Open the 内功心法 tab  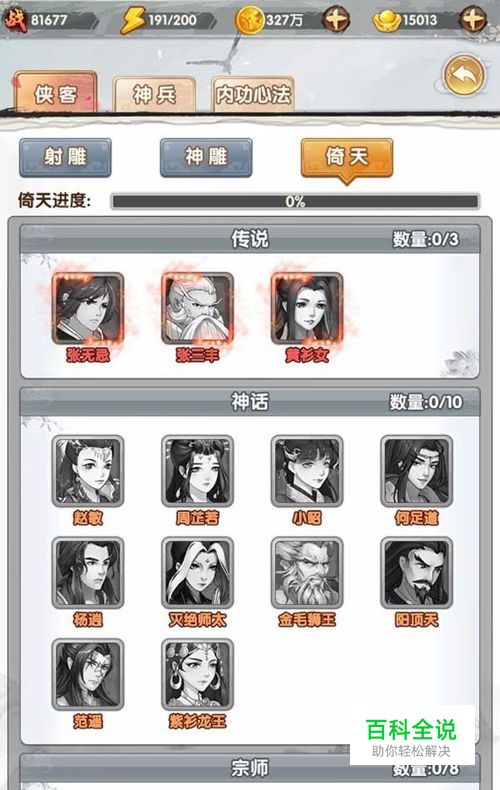pyautogui.click(x=253, y=94)
